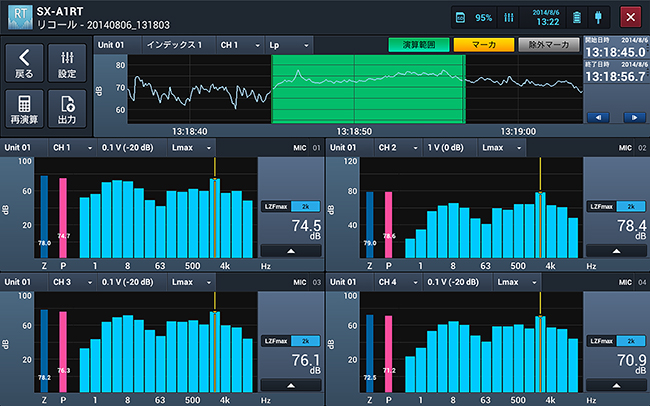Open the CH 4 dropdown in MIC 04 panel

click(398, 282)
